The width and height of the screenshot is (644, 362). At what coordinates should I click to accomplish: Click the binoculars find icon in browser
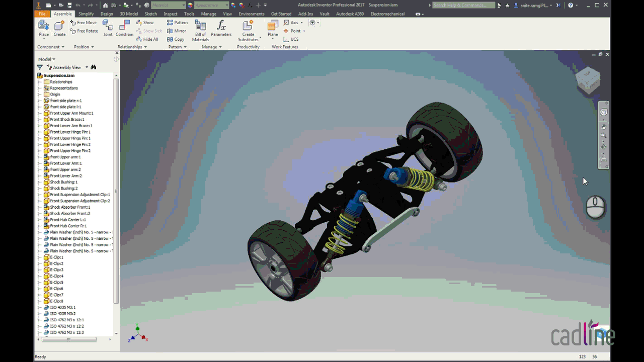[94, 67]
